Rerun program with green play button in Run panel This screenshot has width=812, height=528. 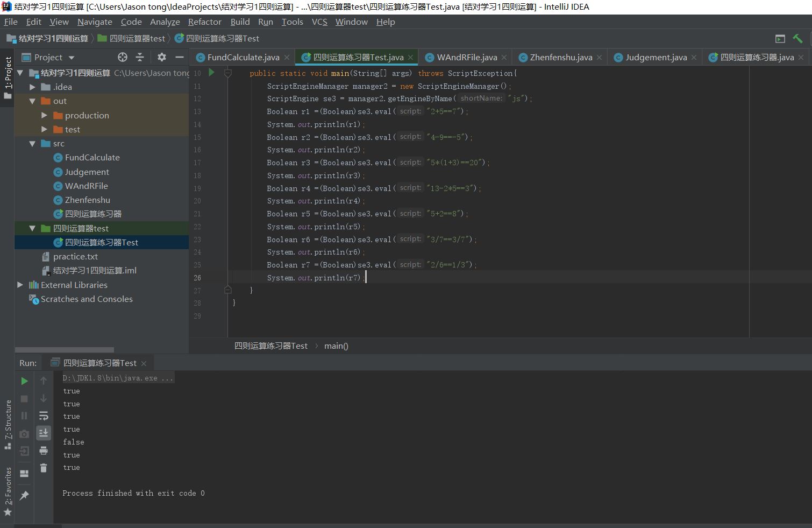[x=24, y=381]
